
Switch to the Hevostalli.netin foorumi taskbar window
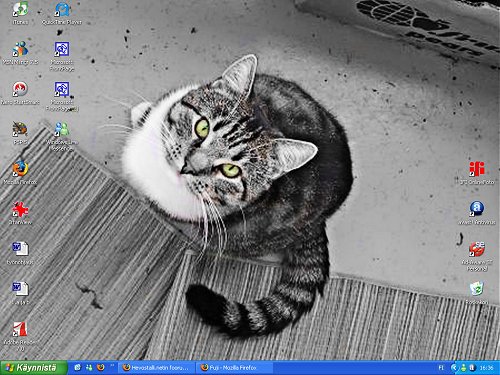coord(156,368)
